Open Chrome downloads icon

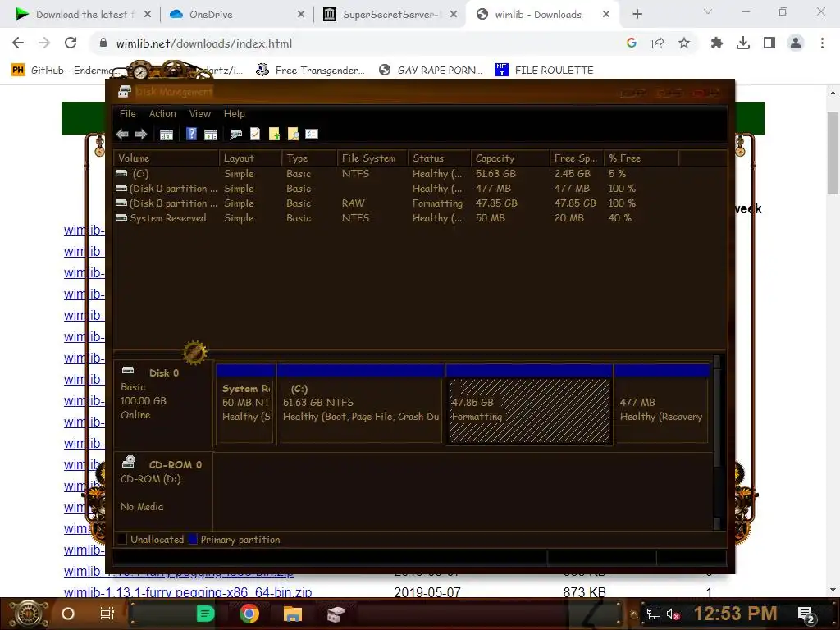pos(742,43)
